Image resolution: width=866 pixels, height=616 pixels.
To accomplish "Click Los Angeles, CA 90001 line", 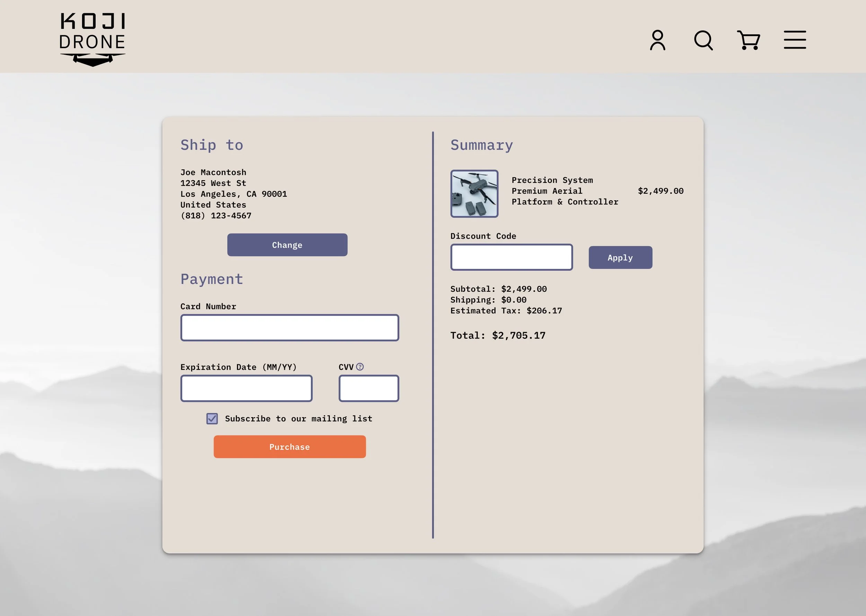I will [233, 194].
